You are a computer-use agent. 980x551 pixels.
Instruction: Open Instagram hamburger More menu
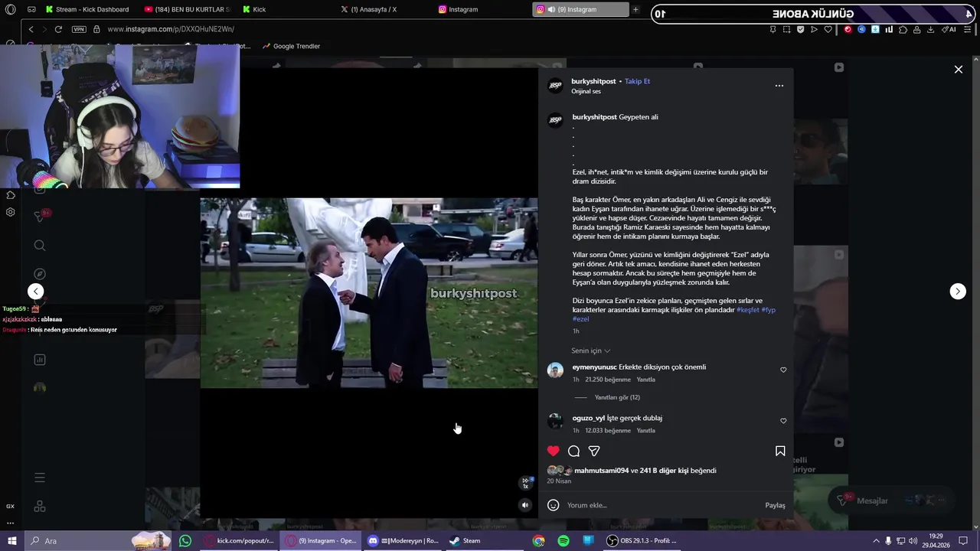click(x=40, y=478)
